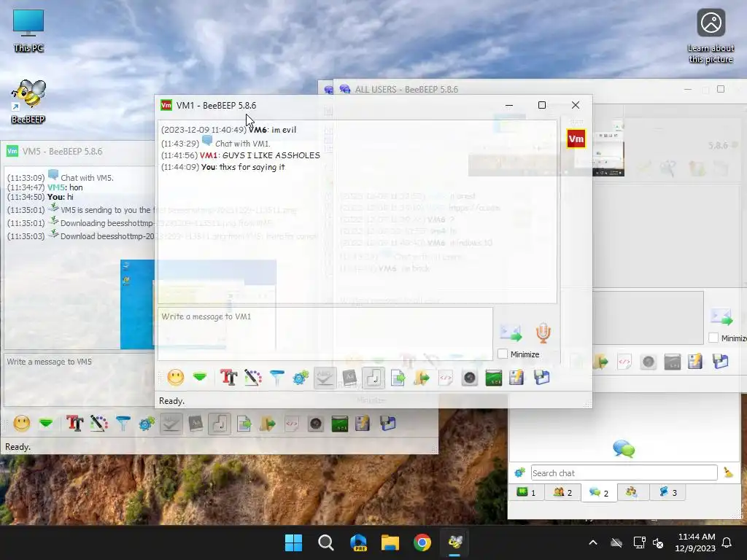Switch to chats bubble tab labeled 2
747x560 pixels.
[599, 492]
